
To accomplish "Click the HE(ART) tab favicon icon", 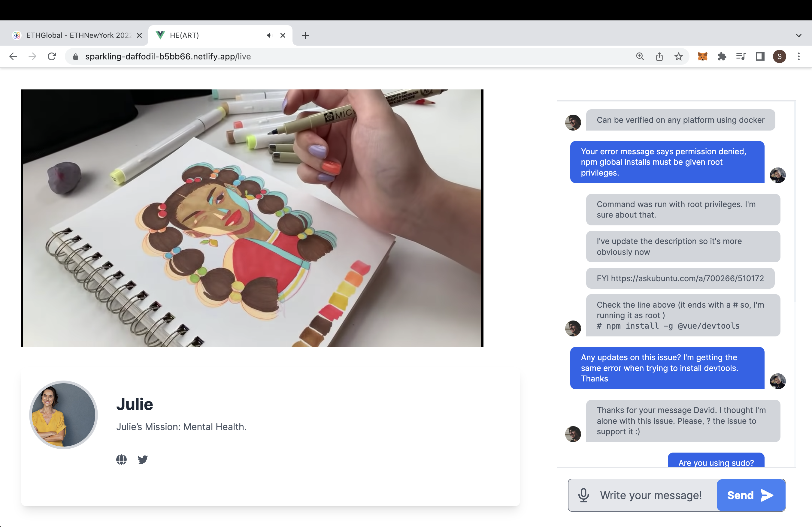I will pos(160,35).
